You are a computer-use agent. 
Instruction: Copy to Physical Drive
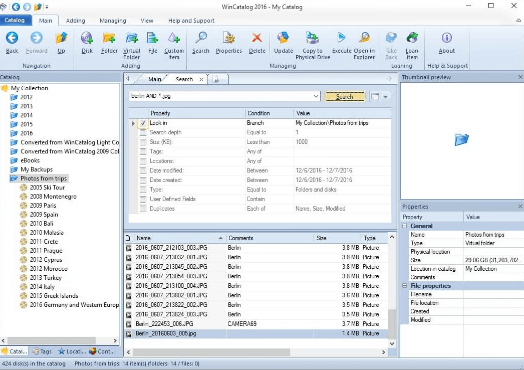[312, 45]
